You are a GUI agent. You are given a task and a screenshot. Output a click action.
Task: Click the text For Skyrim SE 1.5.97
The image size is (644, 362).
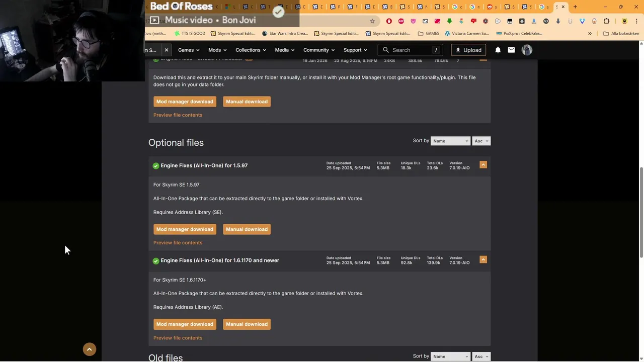point(177,185)
